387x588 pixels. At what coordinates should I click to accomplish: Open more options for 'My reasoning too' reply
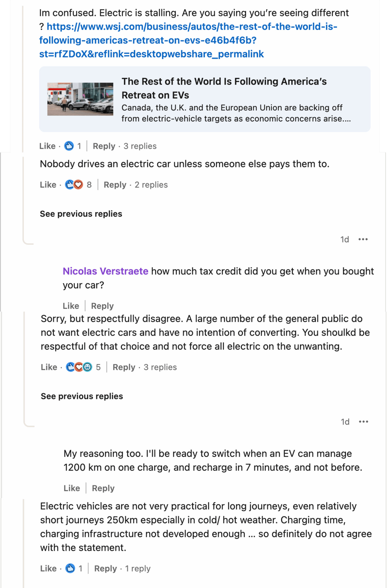point(363,421)
